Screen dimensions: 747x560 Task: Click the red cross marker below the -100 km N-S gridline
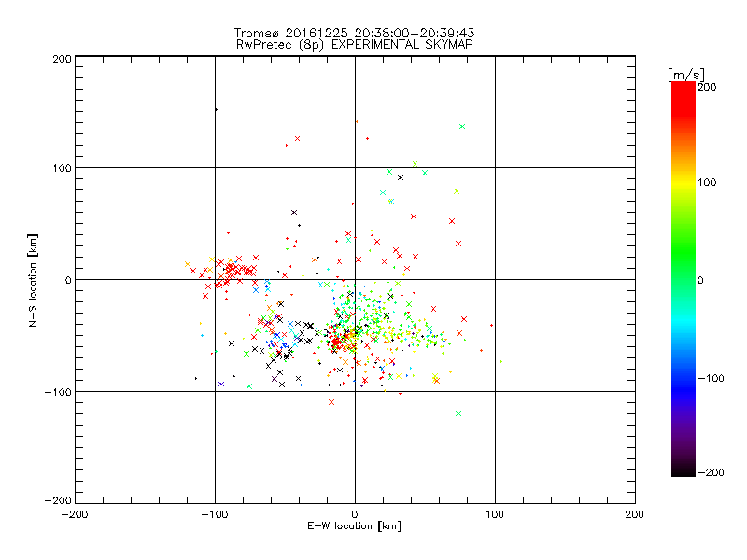331,402
